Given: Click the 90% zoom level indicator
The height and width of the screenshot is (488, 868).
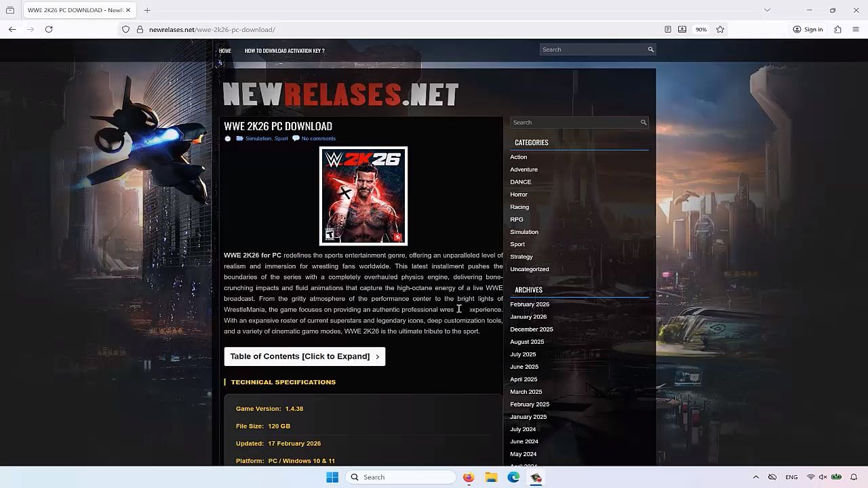Looking at the screenshot, I should (701, 29).
